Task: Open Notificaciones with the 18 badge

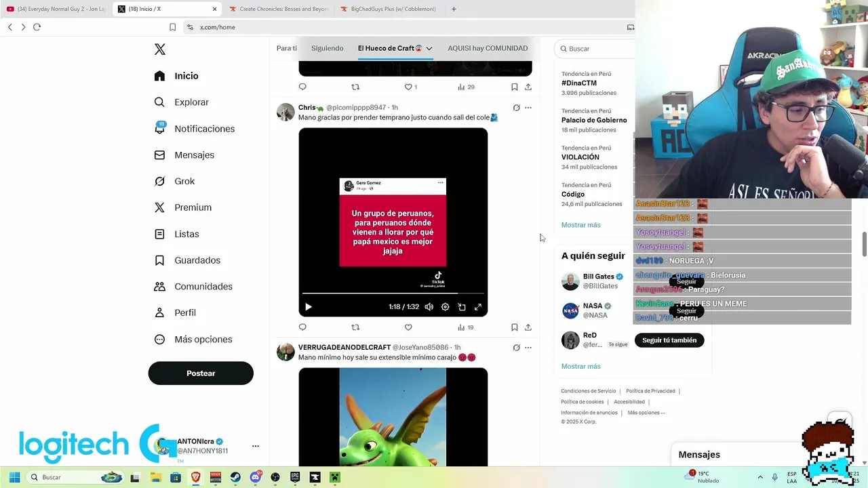Action: click(x=195, y=129)
